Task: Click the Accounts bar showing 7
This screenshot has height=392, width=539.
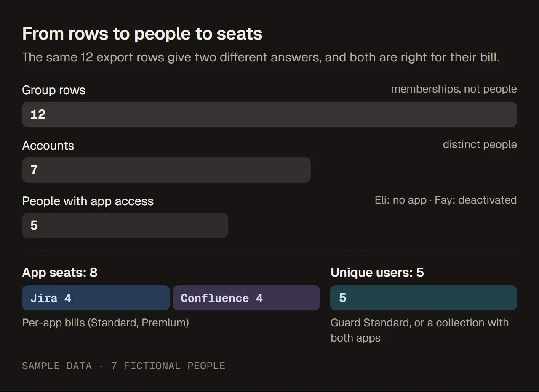Action: coord(166,170)
